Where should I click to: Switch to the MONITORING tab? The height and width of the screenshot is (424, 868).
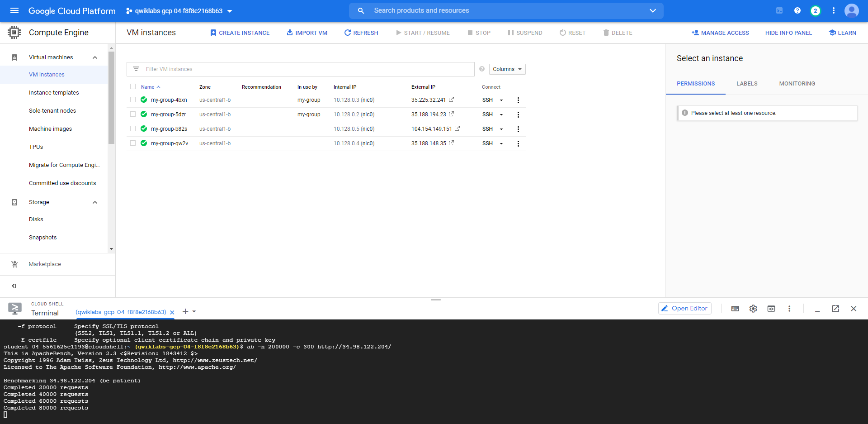[x=797, y=84]
